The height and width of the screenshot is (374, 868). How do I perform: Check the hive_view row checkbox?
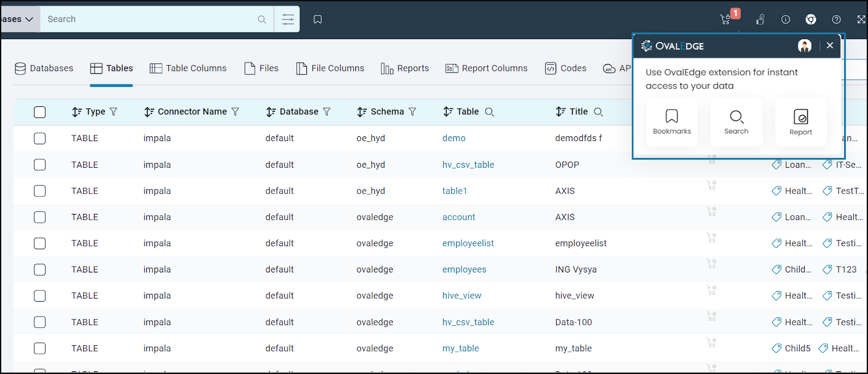(x=40, y=296)
